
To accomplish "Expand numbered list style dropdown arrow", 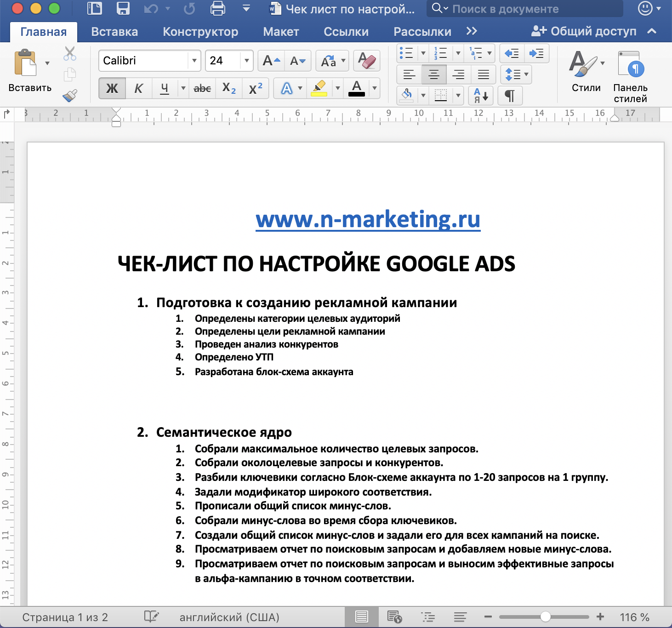I will point(458,53).
